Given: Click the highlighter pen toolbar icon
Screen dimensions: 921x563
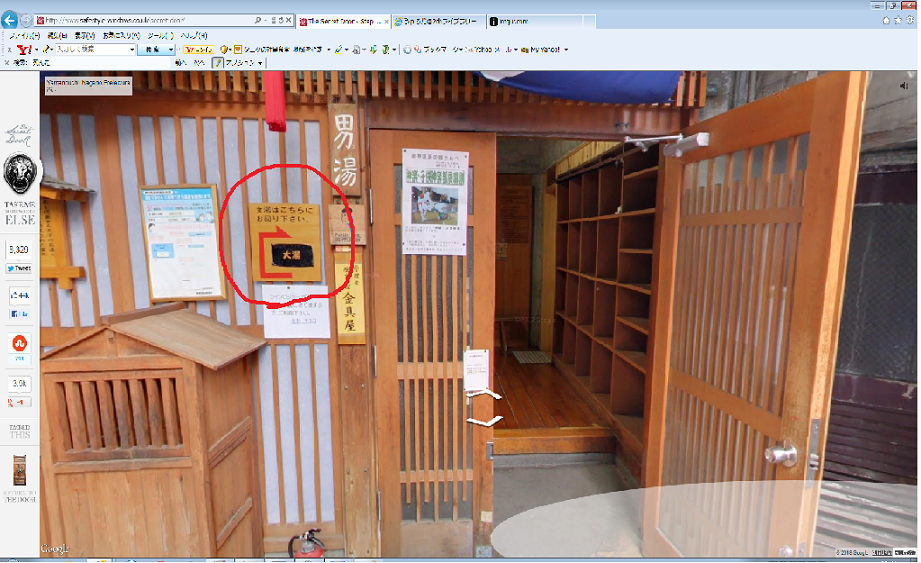Looking at the screenshot, I should 338,50.
